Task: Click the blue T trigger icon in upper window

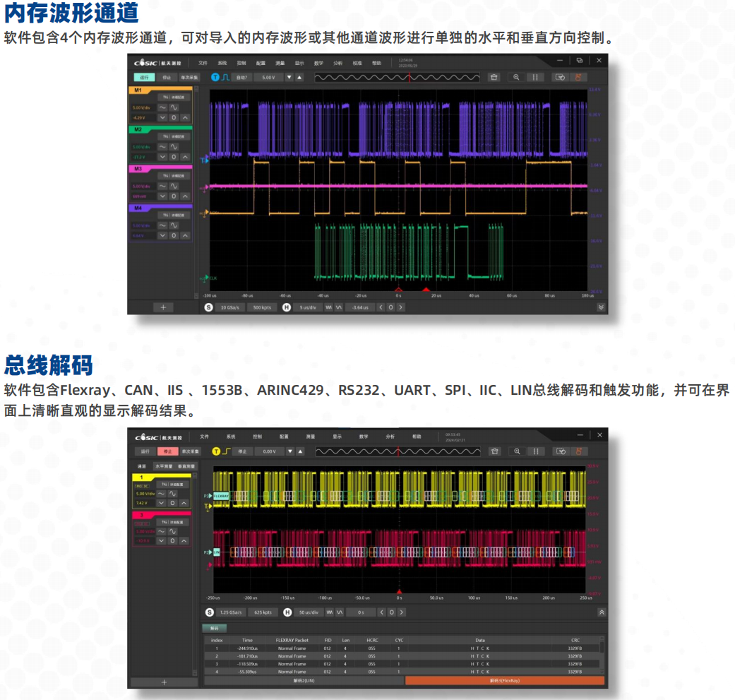Action: (x=215, y=77)
